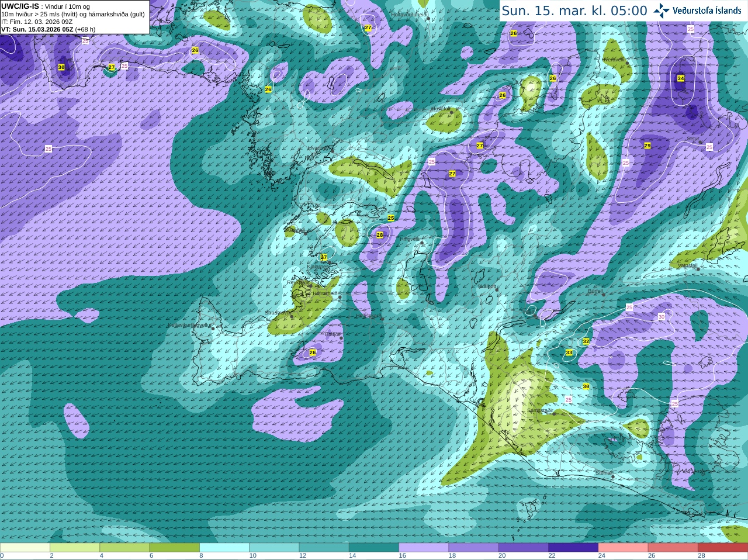748x560 pixels.
Task: Click the yellow 34 maximum gust label
Action: (681, 78)
